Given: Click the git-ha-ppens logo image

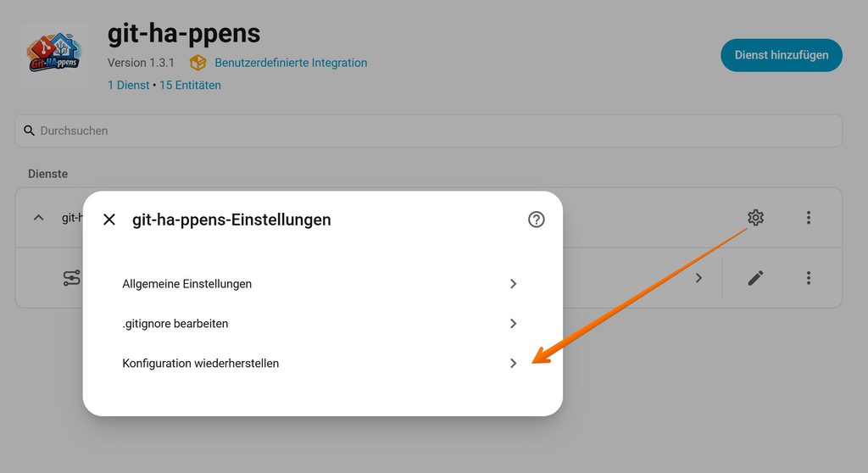Looking at the screenshot, I should [54, 54].
